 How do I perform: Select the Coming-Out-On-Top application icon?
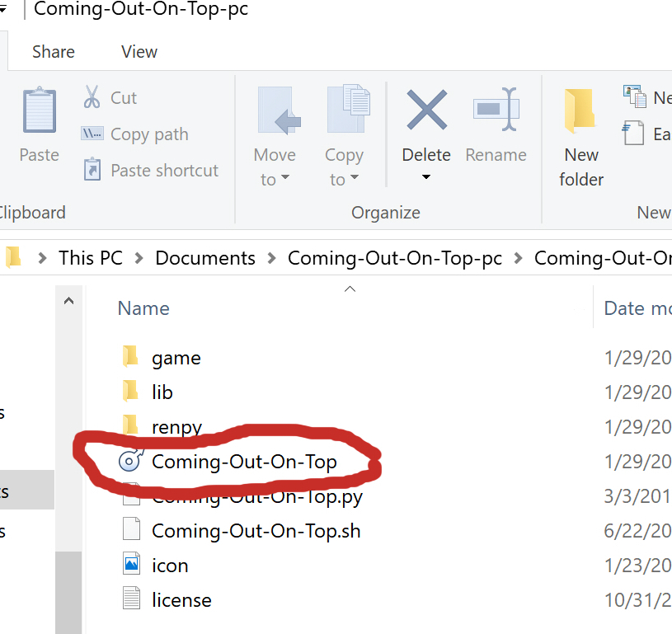(x=130, y=461)
